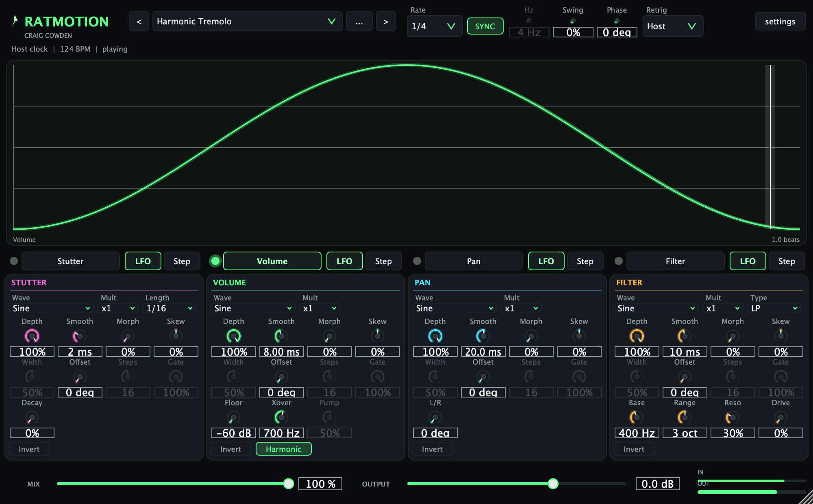The height and width of the screenshot is (504, 813).
Task: Toggle Invert in Stutter panel
Action: coord(29,449)
